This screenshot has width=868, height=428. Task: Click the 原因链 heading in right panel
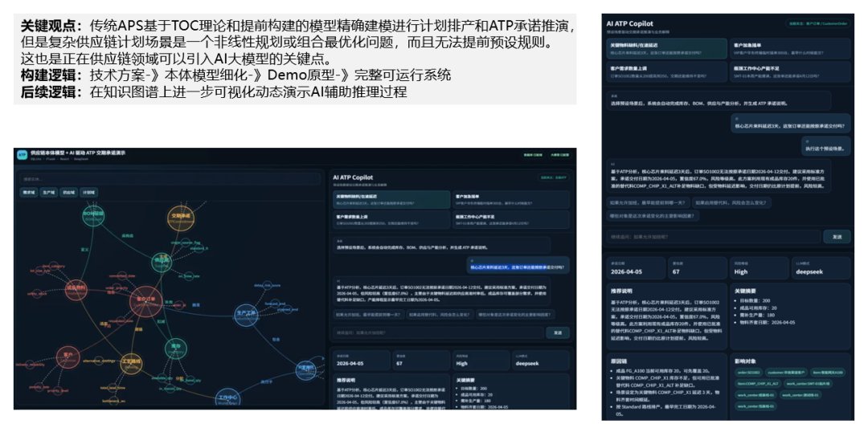coord(619,361)
